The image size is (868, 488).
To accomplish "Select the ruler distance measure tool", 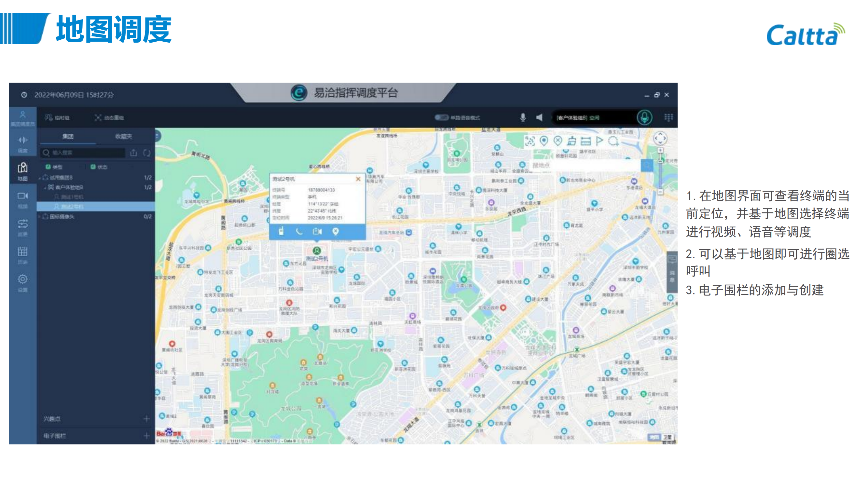I will tap(586, 142).
